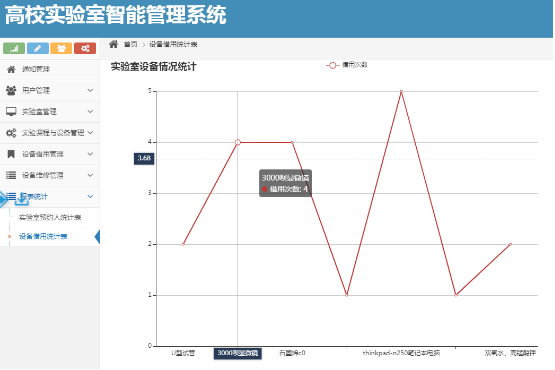Click the monitor icon beside 实验室管理
This screenshot has height=370, width=555.
click(x=11, y=112)
